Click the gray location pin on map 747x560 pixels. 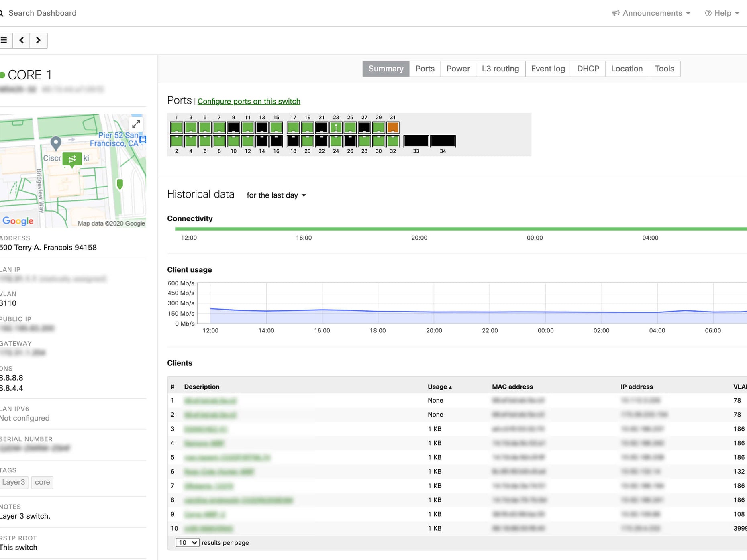click(x=56, y=143)
